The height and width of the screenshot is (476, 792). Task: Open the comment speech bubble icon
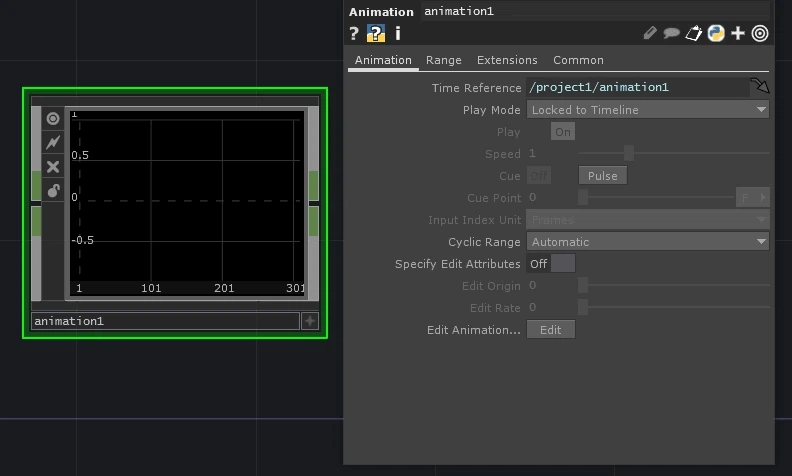[671, 33]
